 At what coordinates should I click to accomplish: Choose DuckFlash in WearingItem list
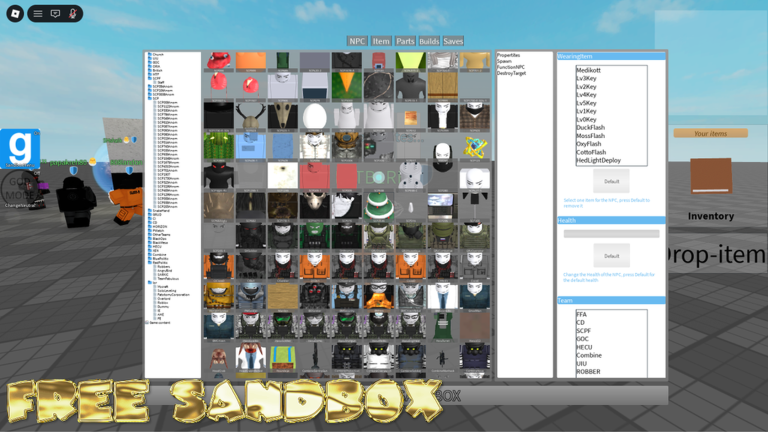(590, 127)
